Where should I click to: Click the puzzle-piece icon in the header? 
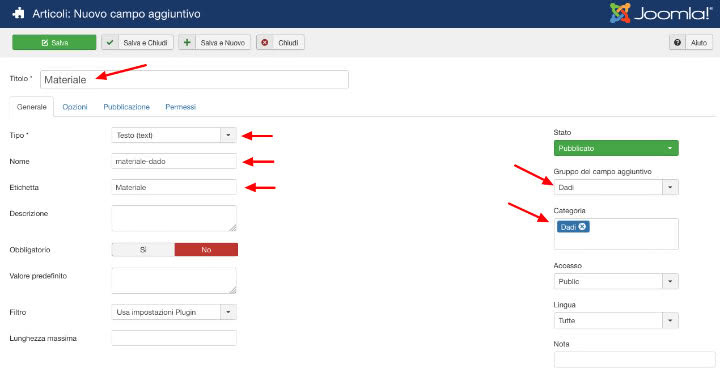point(19,14)
